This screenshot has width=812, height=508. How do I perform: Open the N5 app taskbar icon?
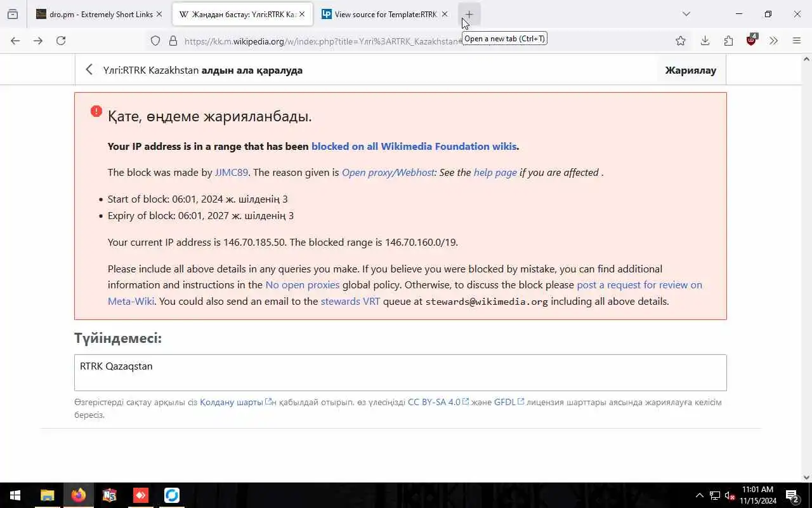click(x=110, y=495)
